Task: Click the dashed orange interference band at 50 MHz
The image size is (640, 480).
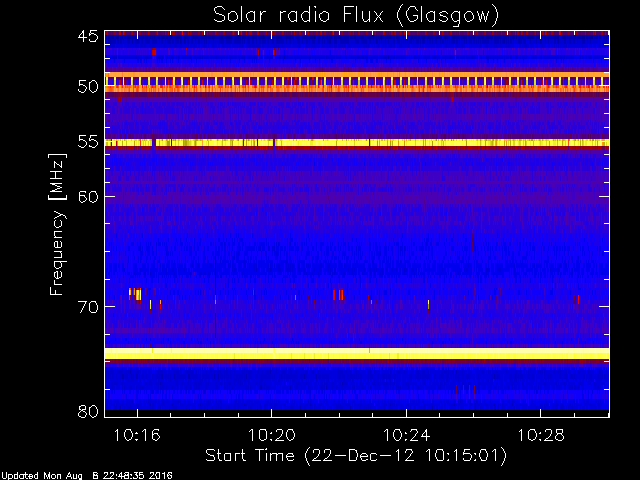Action: point(357,81)
